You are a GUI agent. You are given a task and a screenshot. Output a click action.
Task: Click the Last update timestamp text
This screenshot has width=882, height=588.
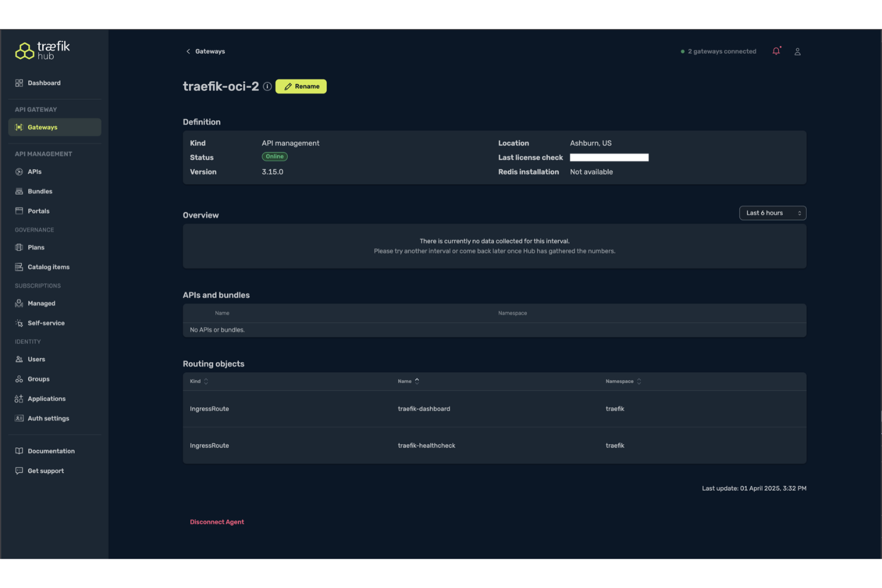(754, 489)
